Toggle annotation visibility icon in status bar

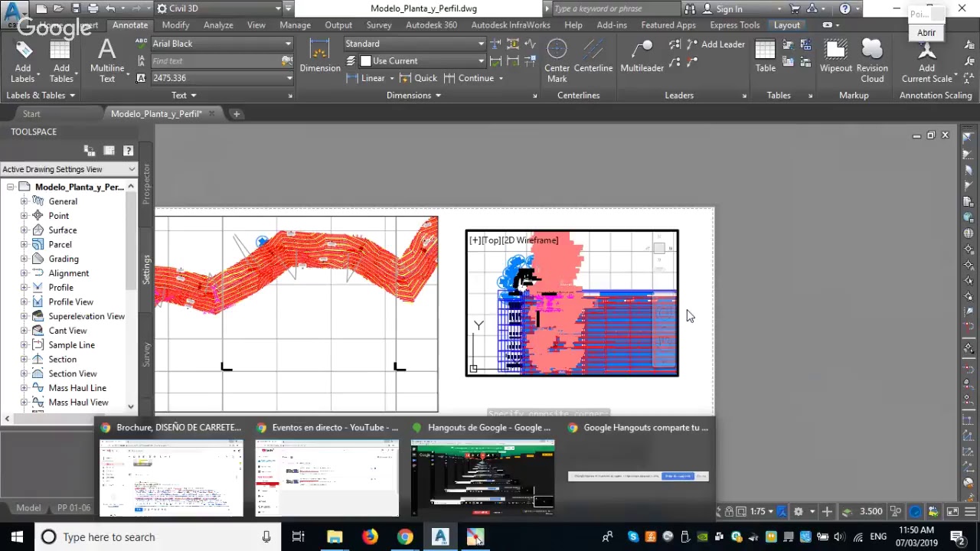pyautogui.click(x=781, y=511)
